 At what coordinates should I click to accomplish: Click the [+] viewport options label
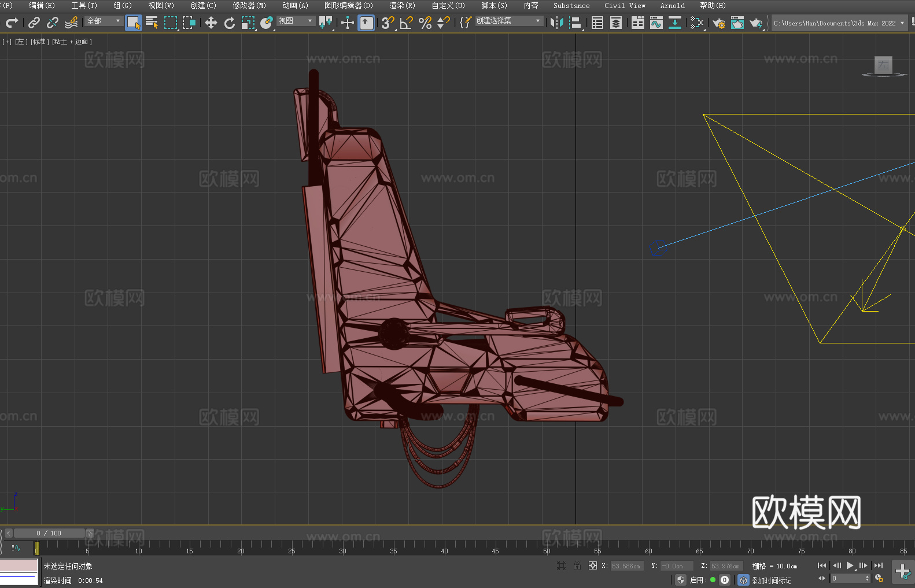(x=7, y=42)
